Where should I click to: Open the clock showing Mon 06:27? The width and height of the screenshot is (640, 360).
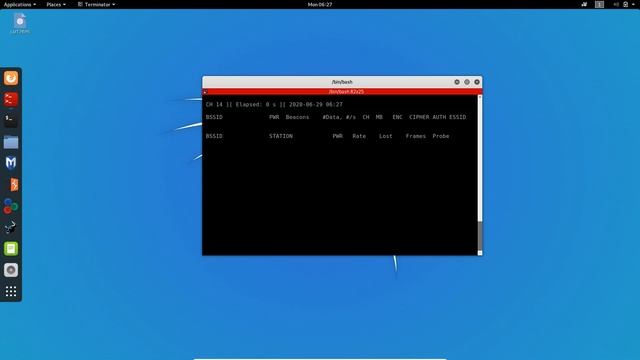320,4
